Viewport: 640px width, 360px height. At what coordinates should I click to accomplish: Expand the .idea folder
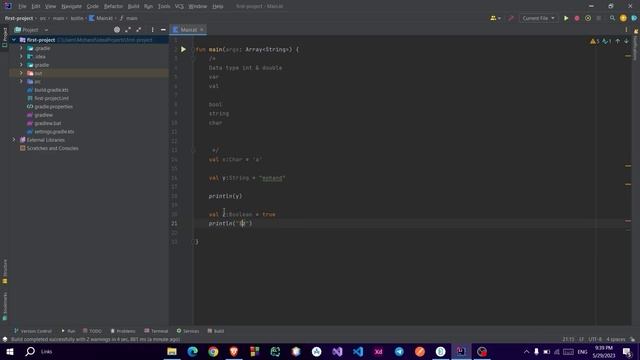(x=21, y=57)
